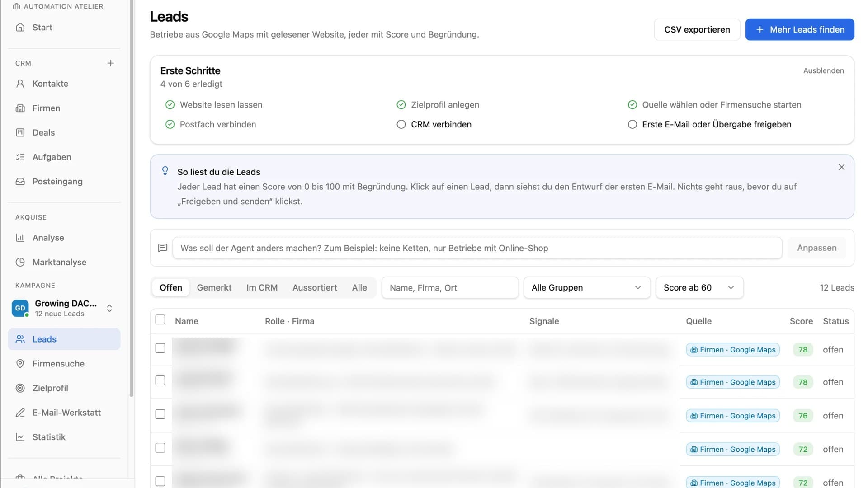Open the Alle Gruppen dropdown
This screenshot has width=868, height=488.
[x=587, y=287]
